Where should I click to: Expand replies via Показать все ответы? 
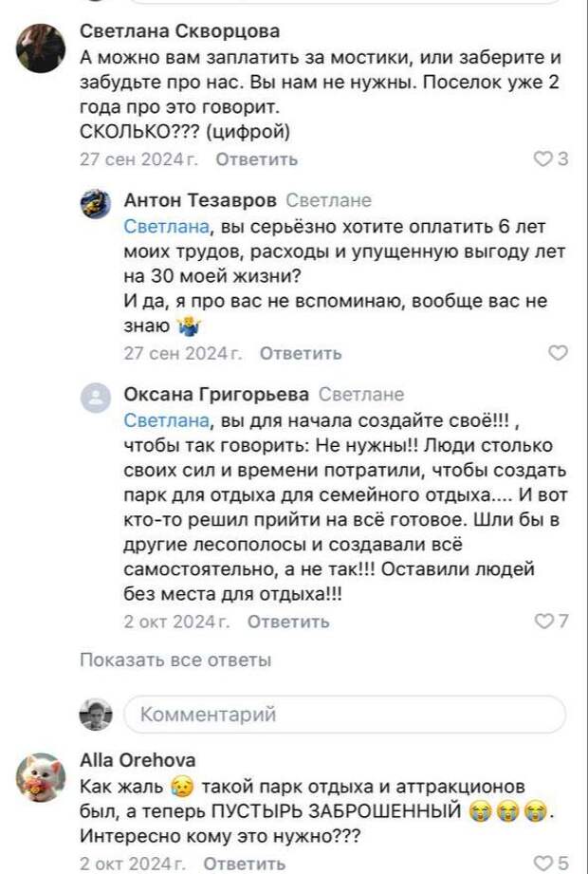tap(175, 660)
